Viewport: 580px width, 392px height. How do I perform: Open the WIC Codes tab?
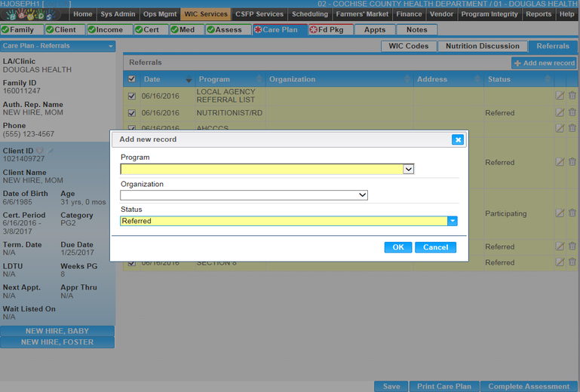[408, 46]
